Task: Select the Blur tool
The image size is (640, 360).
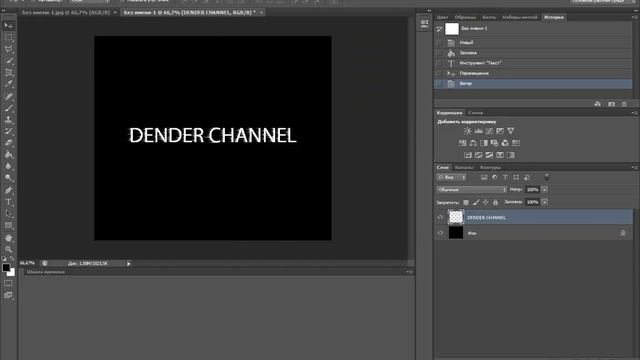Action: [9, 167]
